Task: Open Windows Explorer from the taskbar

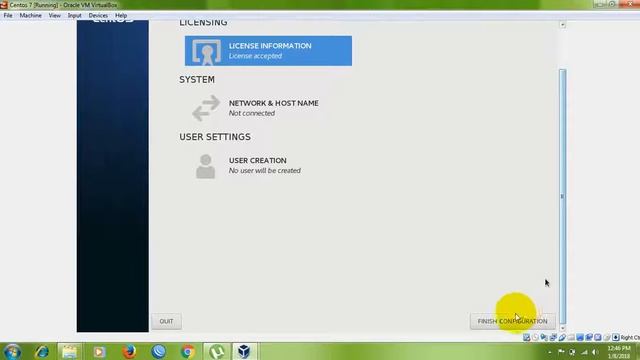Action: [x=69, y=351]
